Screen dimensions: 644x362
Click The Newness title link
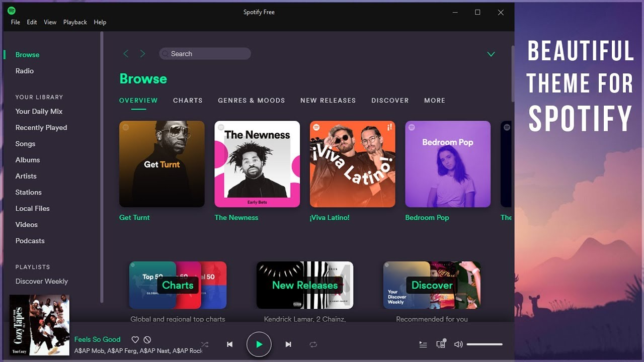pyautogui.click(x=236, y=218)
